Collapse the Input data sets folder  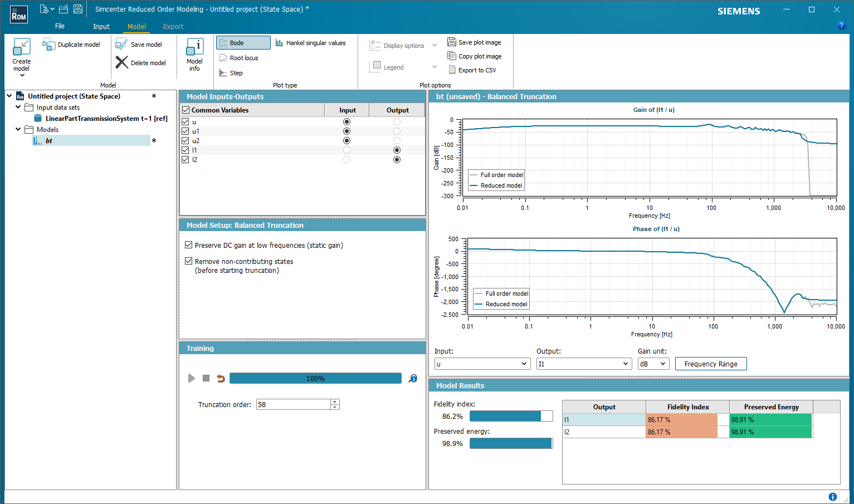click(18, 107)
